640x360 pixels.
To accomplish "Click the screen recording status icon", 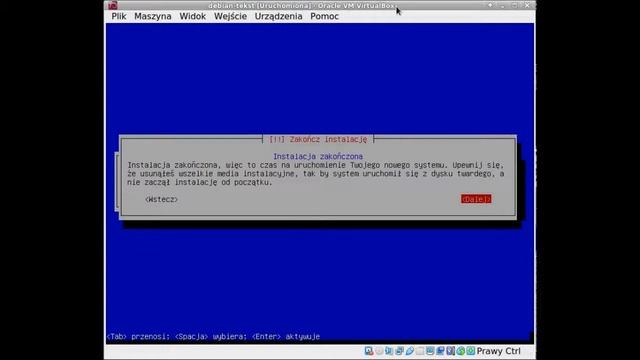I will click(x=440, y=351).
